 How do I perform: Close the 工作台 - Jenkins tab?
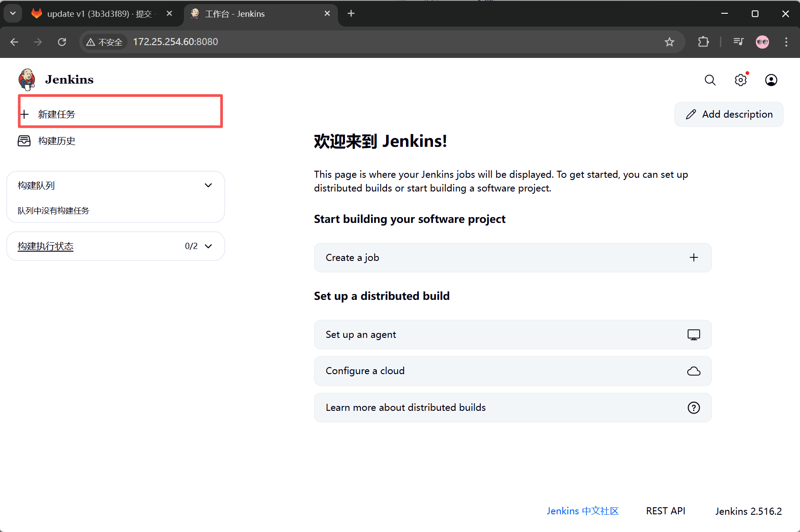[327, 14]
